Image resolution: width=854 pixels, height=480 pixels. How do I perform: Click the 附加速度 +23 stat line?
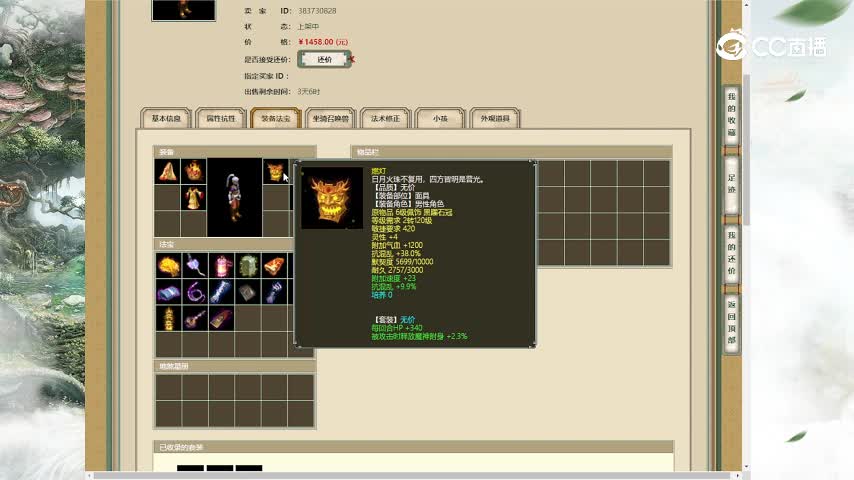(x=393, y=278)
